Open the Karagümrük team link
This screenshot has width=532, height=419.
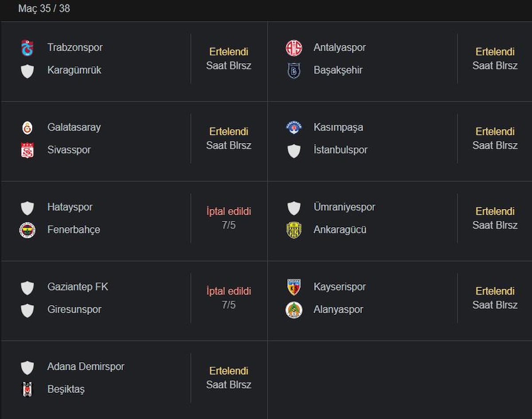(x=74, y=70)
